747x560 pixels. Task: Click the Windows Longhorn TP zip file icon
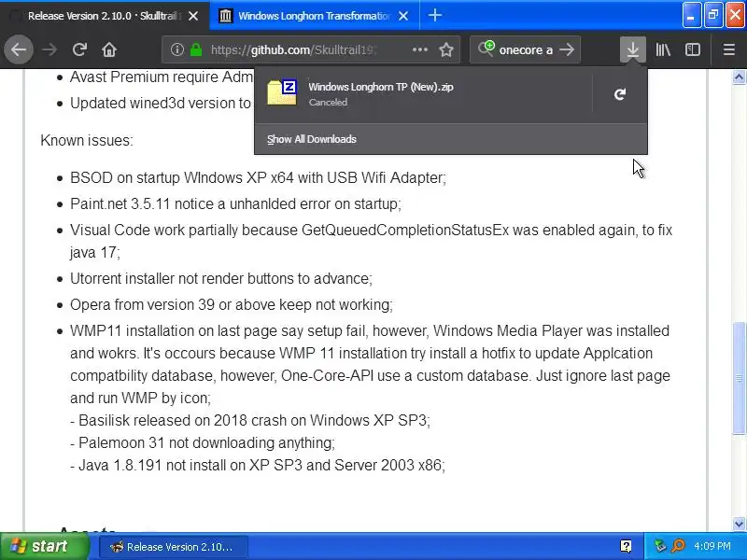[x=282, y=92]
